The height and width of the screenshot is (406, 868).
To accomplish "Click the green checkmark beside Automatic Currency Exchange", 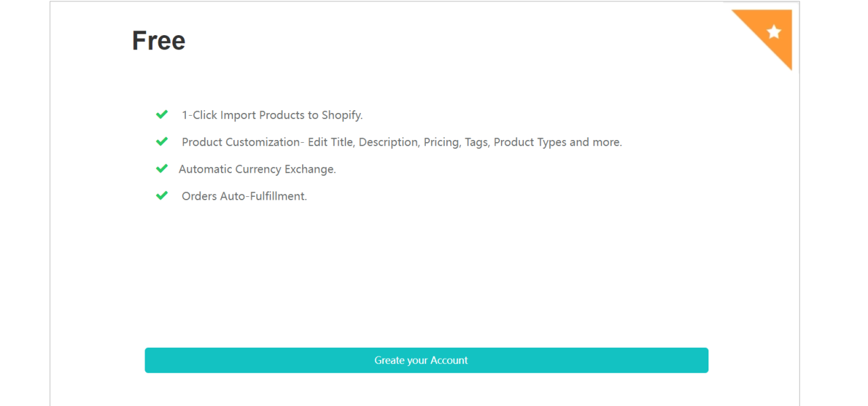I will (x=162, y=169).
